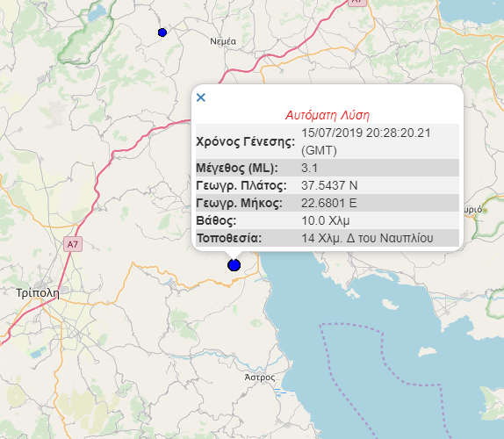Select the depth value 10.0 Χλμ
504x439 pixels.
tap(325, 220)
